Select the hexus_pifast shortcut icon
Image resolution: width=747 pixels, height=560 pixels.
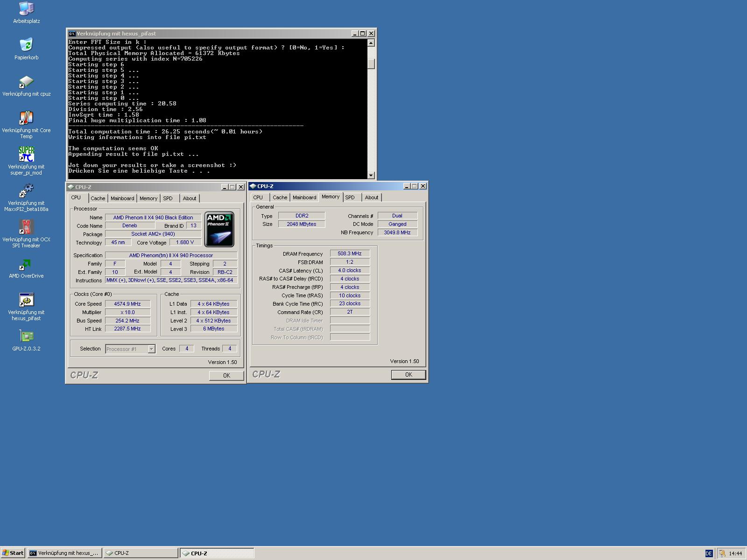(x=26, y=300)
